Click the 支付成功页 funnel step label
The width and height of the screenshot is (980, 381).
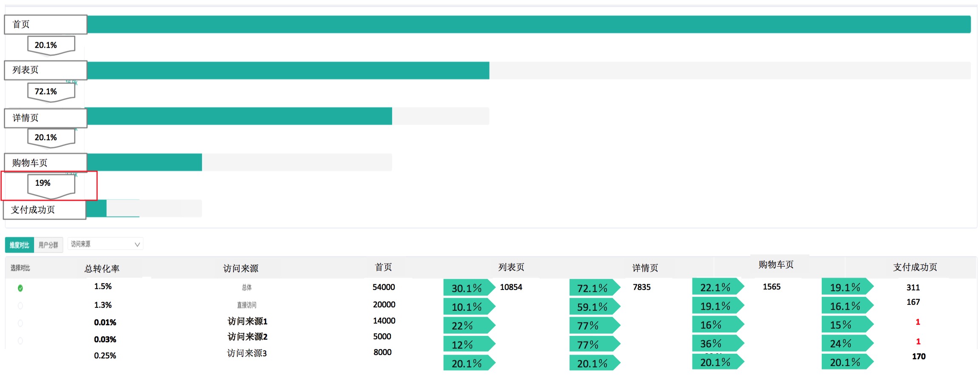click(45, 210)
